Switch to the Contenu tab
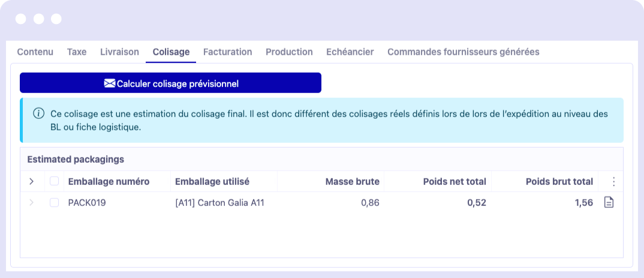Screen dimensions: 644x278 [35, 52]
